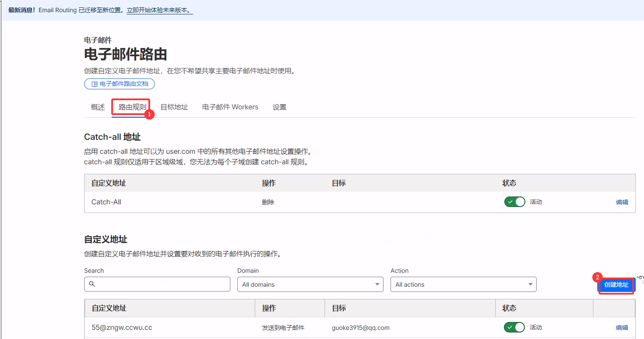Image resolution: width=644 pixels, height=339 pixels.
Task: Click the red number 2 badge
Action: (597, 277)
